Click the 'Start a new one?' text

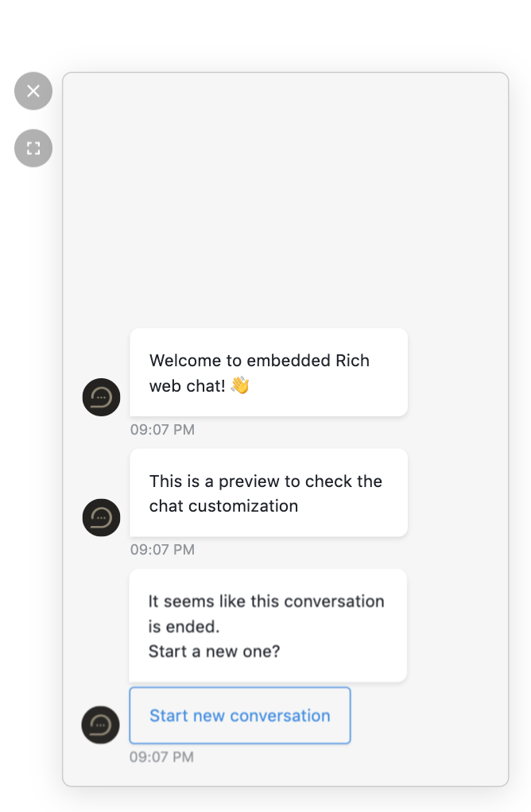pyautogui.click(x=214, y=652)
